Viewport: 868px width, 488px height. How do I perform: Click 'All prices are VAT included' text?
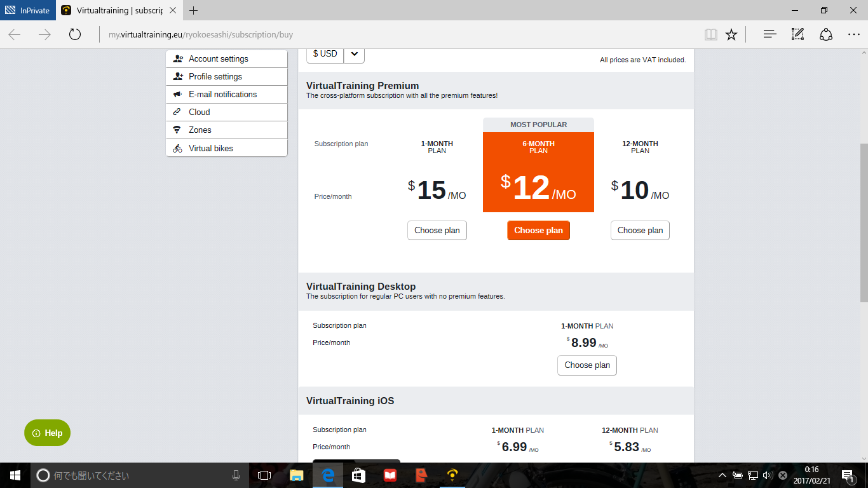[x=642, y=60]
